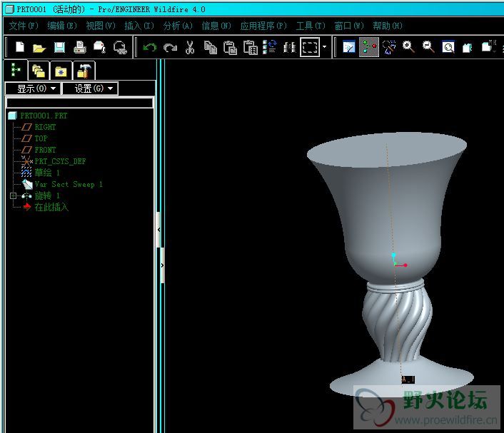Click the selection box tool icon
The height and width of the screenshot is (433, 504).
310,47
